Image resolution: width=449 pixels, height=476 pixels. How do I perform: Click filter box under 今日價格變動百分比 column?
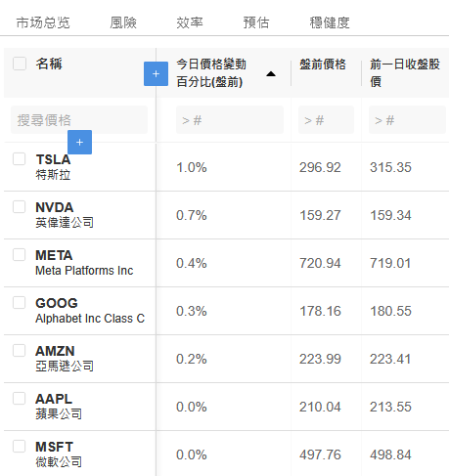point(230,120)
